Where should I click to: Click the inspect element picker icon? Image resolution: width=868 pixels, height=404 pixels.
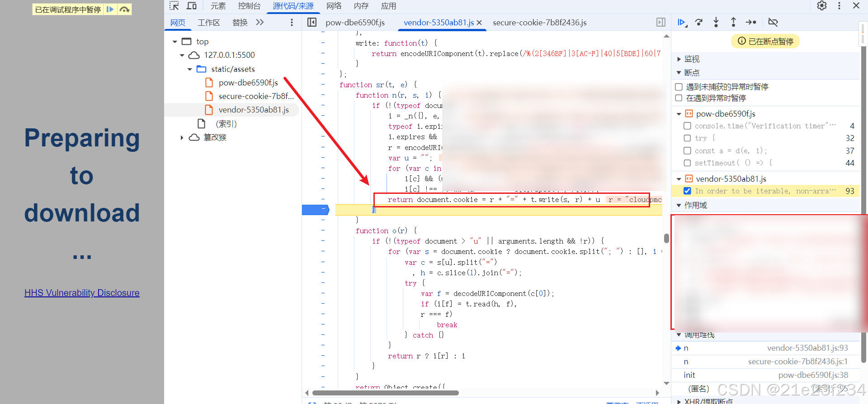click(x=174, y=6)
